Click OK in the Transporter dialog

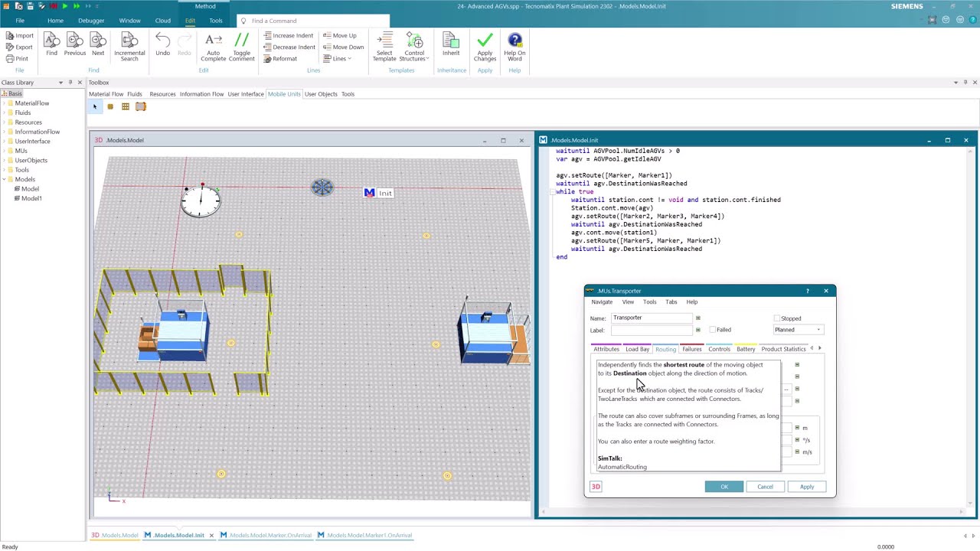pyautogui.click(x=724, y=487)
